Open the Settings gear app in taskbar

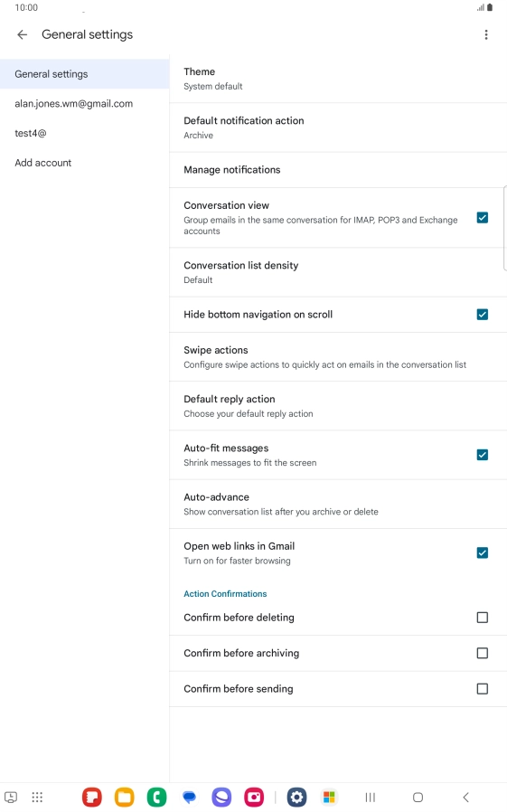tap(297, 797)
